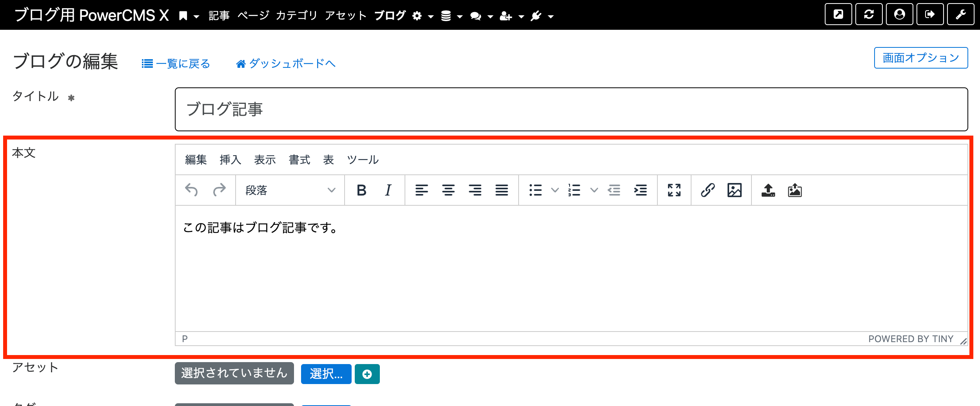Image resolution: width=980 pixels, height=406 pixels.
Task: Open the editor 挿入 menu
Action: tap(230, 159)
